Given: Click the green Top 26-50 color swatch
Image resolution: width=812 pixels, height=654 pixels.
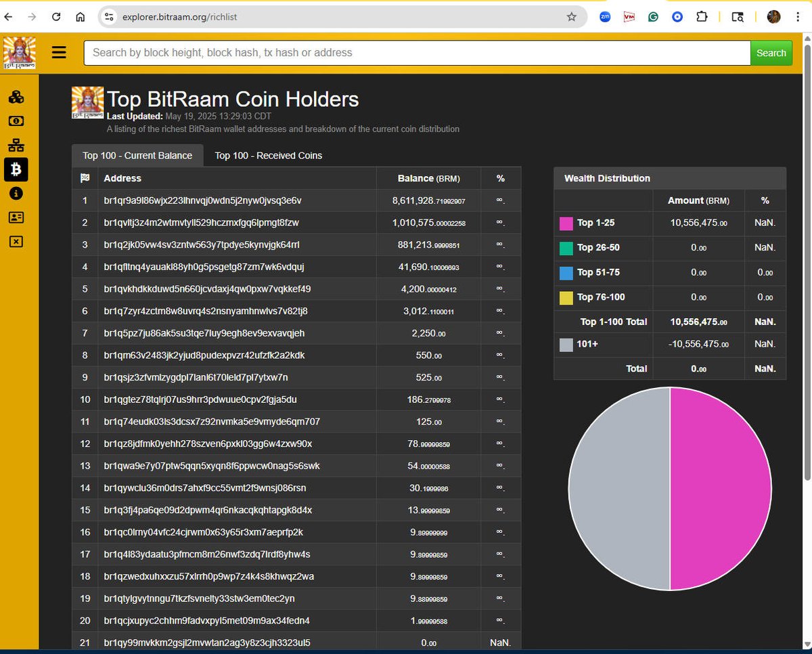Looking at the screenshot, I should (566, 248).
